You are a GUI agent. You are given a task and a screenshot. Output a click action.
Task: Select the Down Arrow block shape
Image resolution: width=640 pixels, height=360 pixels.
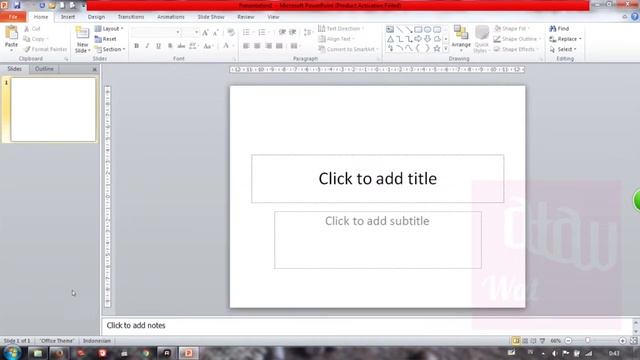click(427, 39)
